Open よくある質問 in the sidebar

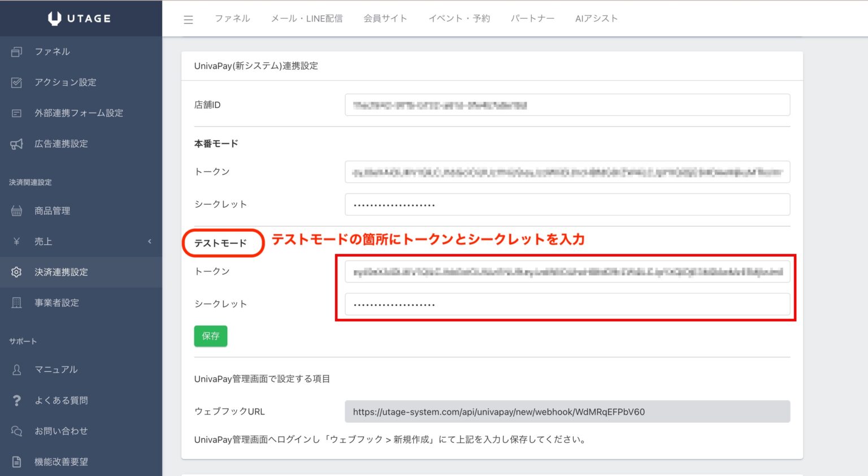click(x=60, y=400)
